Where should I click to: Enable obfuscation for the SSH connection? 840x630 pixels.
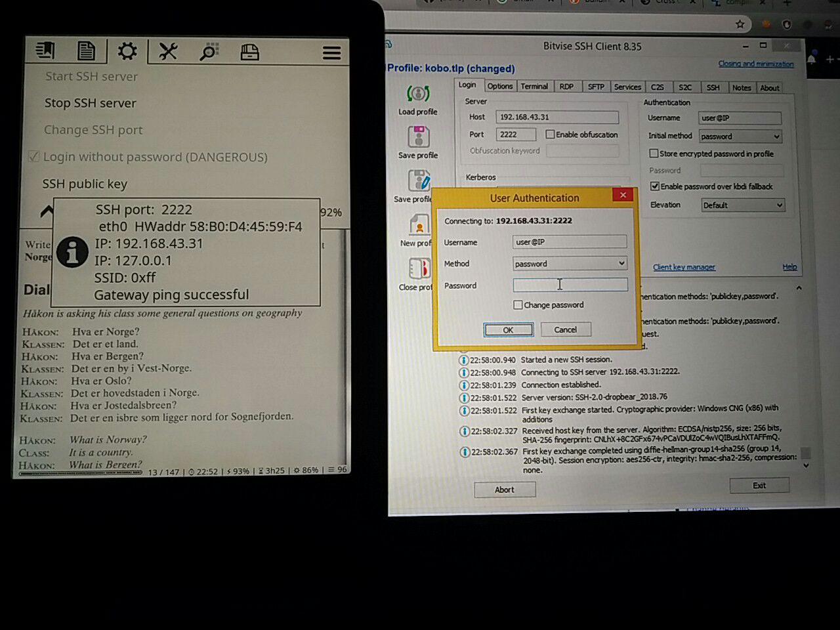point(550,134)
